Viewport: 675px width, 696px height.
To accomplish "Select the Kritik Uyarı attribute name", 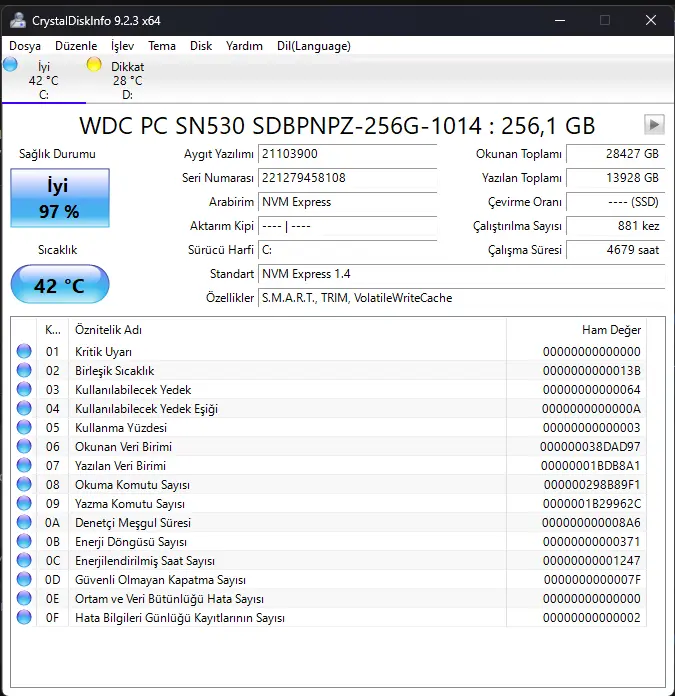I will [x=103, y=352].
